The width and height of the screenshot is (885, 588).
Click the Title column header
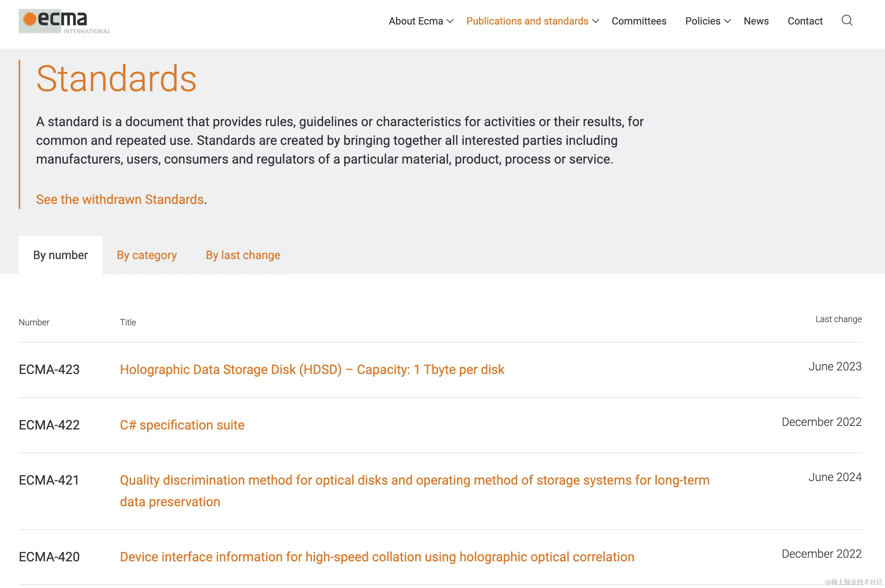(x=128, y=322)
